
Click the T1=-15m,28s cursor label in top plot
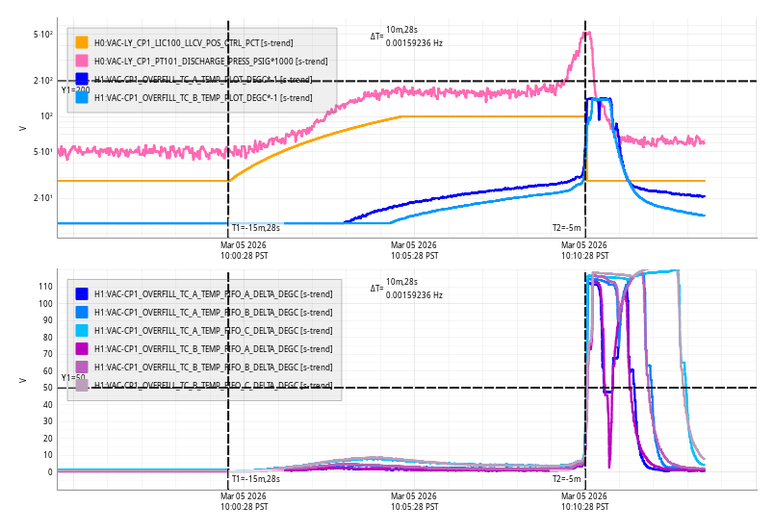(x=255, y=228)
